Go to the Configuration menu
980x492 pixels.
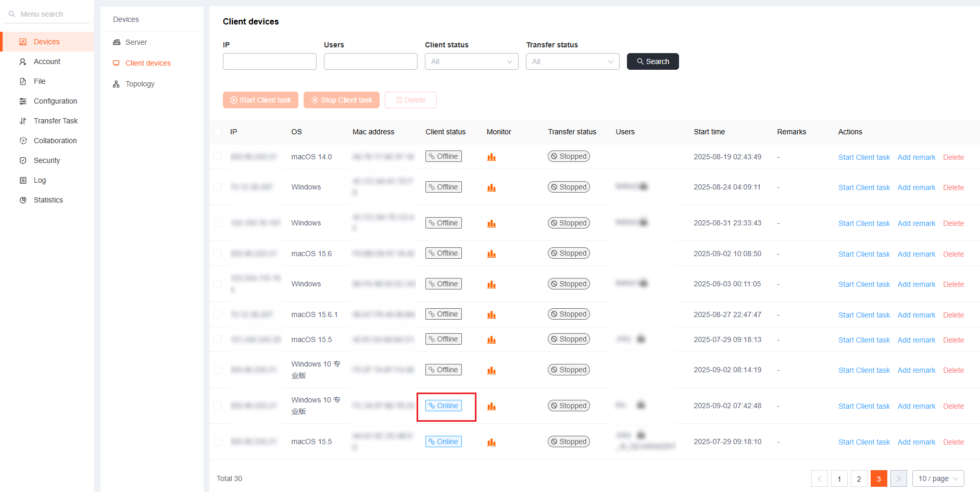(55, 101)
